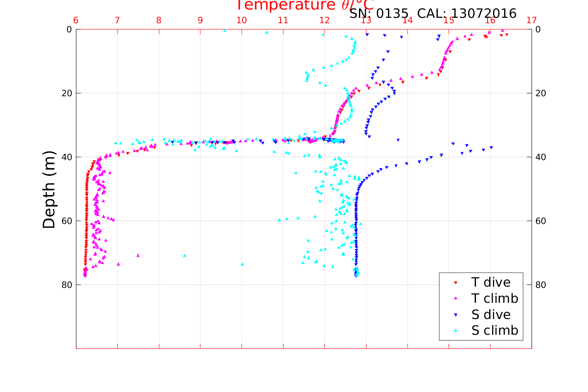588x392 pixels.
Task: Click temperature tick label '13'
Action: click(366, 20)
